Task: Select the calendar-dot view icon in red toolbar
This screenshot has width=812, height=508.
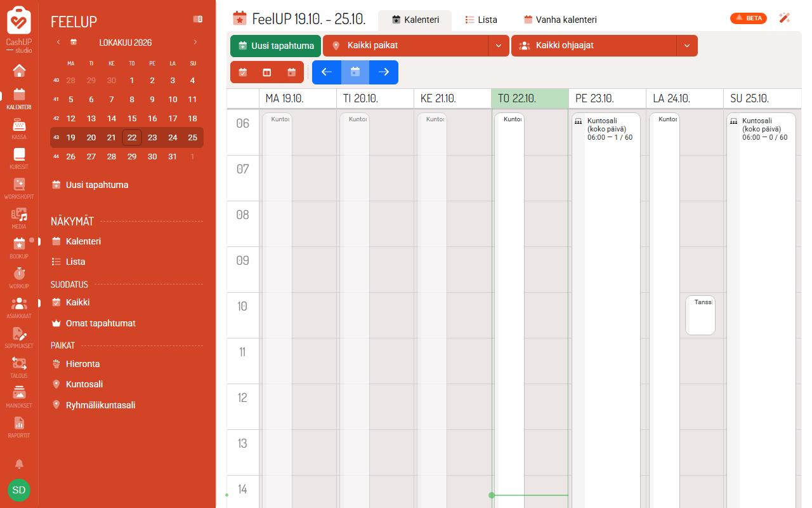Action: tap(292, 72)
